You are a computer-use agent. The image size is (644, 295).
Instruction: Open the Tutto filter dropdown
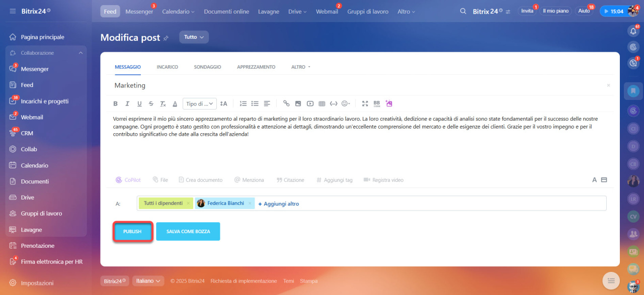click(194, 37)
